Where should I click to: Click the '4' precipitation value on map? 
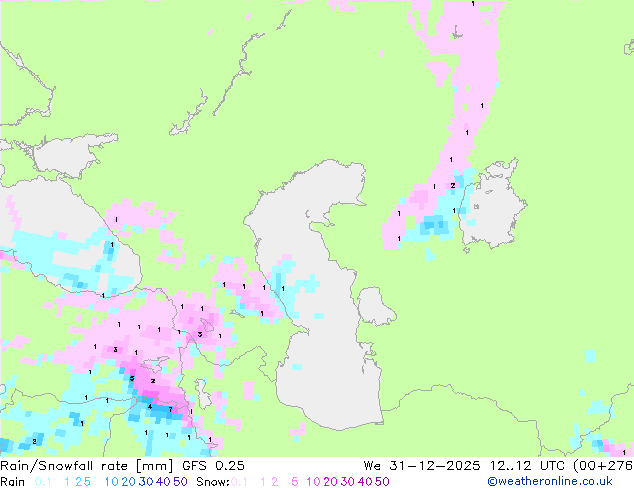pyautogui.click(x=150, y=407)
